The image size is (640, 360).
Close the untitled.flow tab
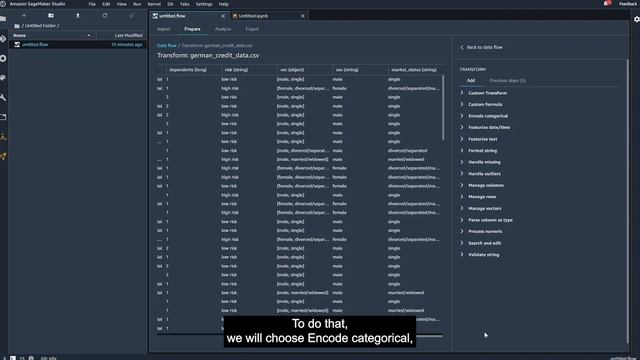[x=223, y=16]
